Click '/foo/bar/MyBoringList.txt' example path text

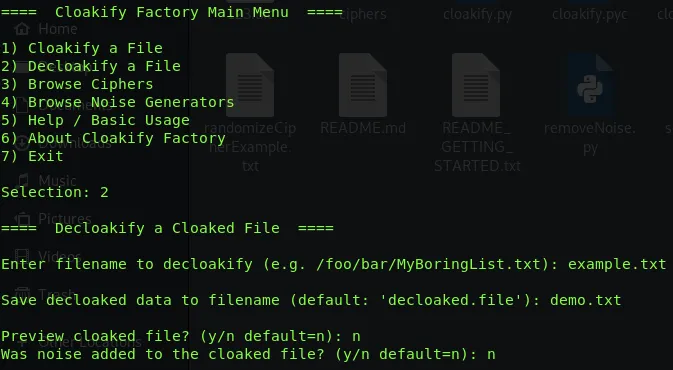click(428, 264)
